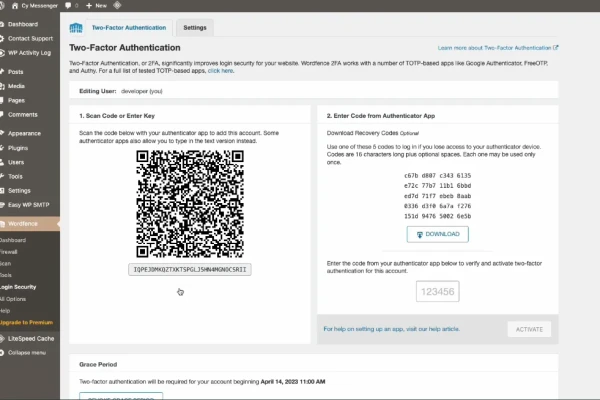Select recovery code c67b d807 c343 6135

437,176
